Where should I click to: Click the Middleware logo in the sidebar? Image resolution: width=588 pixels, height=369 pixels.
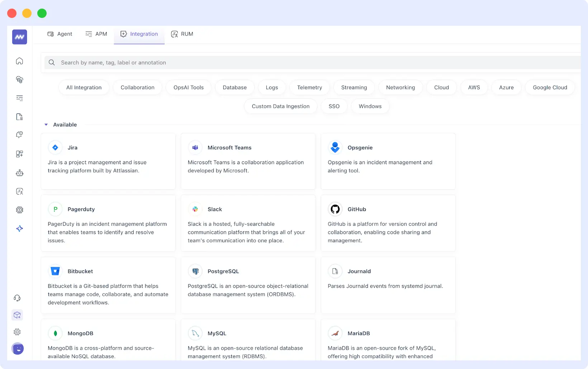20,37
